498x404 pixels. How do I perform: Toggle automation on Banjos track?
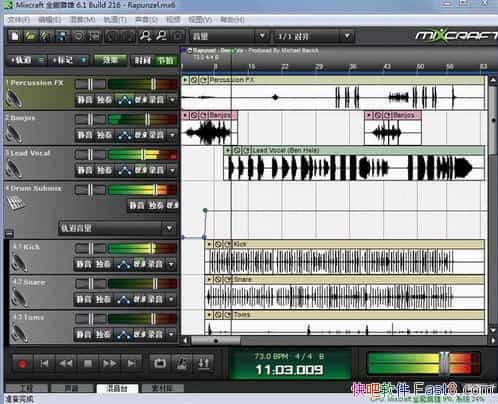coord(124,135)
